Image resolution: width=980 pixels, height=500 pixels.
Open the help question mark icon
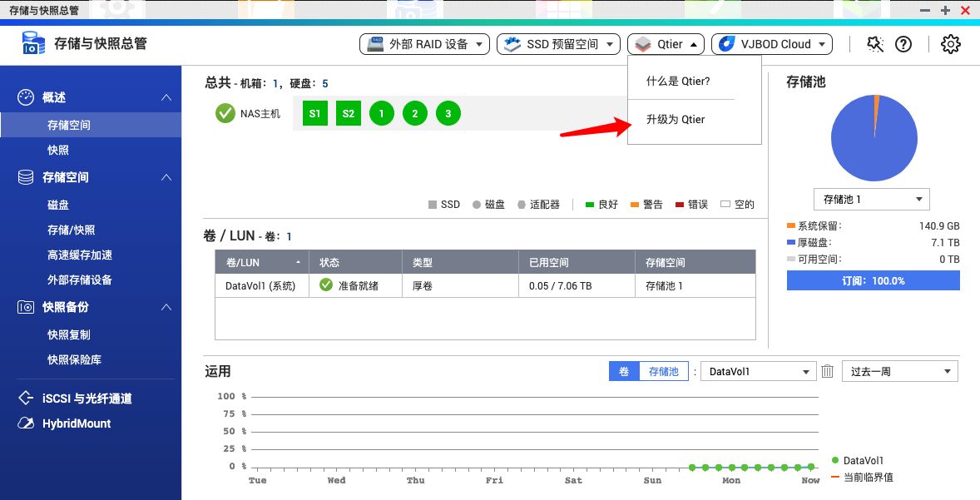pos(903,44)
